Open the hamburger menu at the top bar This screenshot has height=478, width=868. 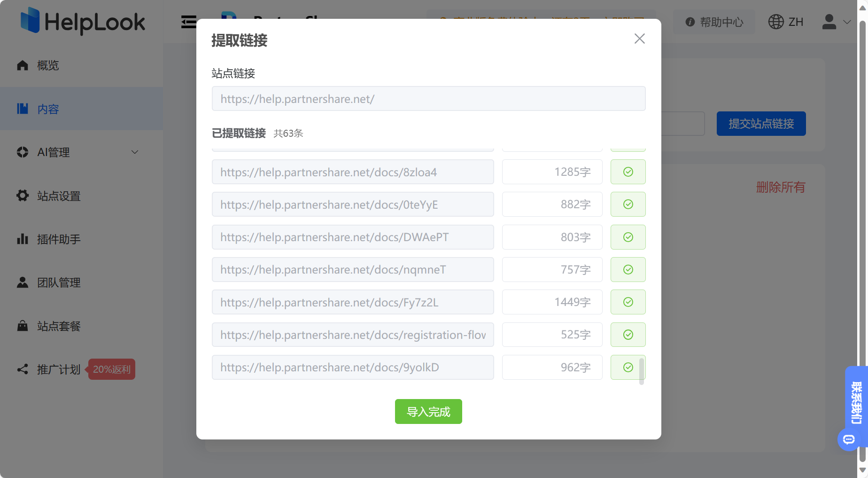tap(188, 21)
